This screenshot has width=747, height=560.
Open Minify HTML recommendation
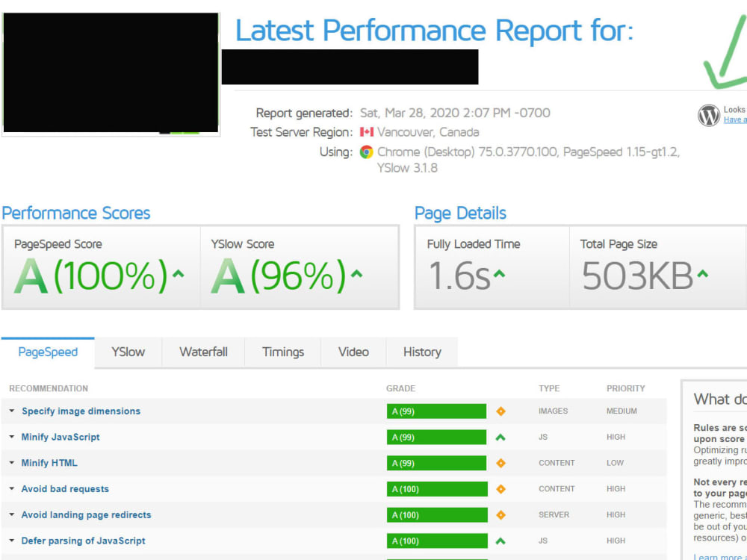(49, 463)
